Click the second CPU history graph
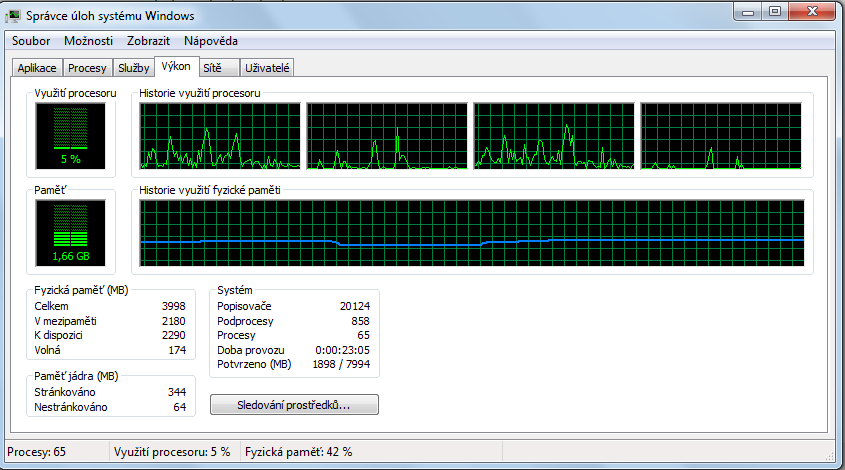 (387, 136)
